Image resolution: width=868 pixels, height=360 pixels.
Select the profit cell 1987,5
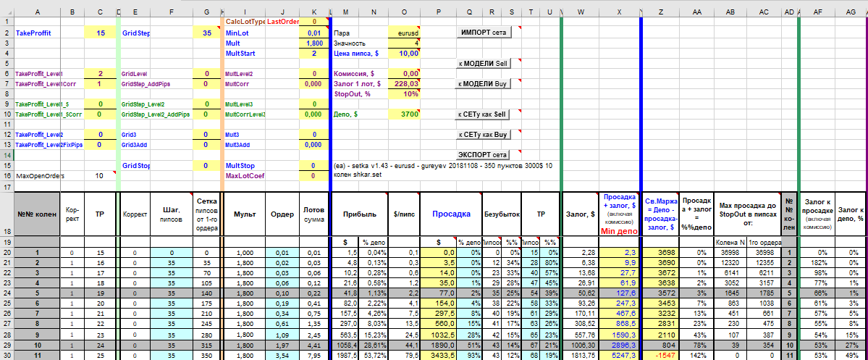(345, 354)
